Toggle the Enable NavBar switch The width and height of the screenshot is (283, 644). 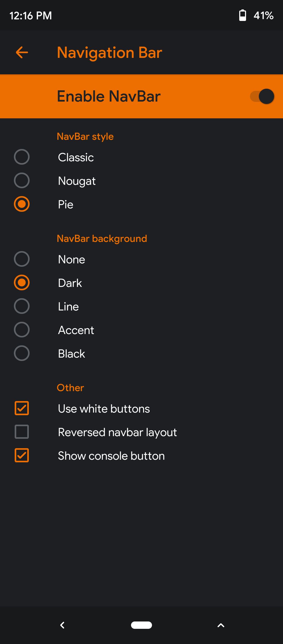(x=262, y=96)
